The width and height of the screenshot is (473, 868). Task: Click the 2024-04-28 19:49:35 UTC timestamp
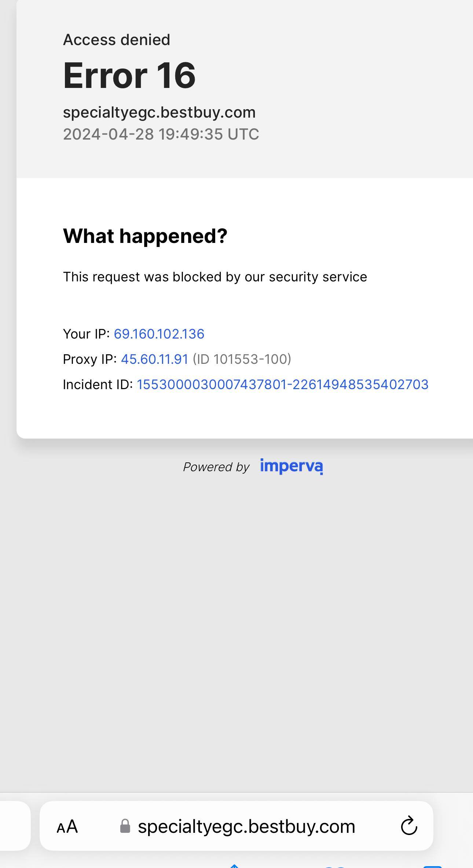pos(161,134)
